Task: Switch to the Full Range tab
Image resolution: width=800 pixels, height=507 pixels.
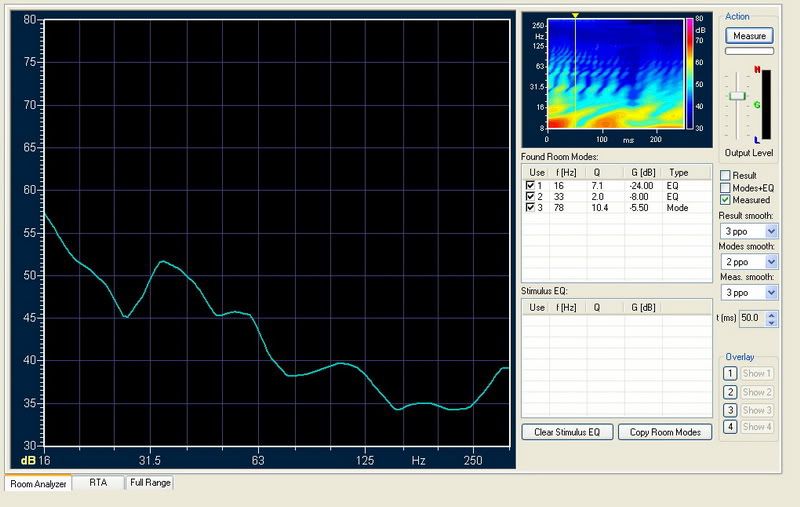Action: coord(150,483)
